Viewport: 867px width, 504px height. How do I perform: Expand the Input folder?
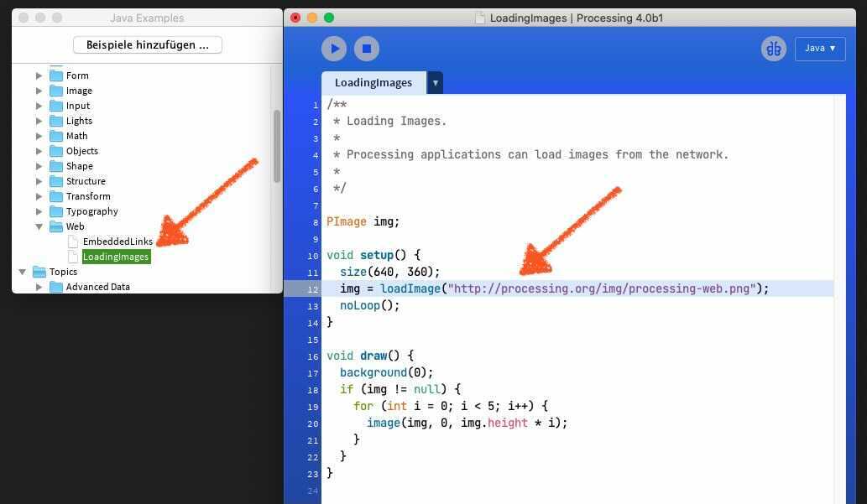39,106
